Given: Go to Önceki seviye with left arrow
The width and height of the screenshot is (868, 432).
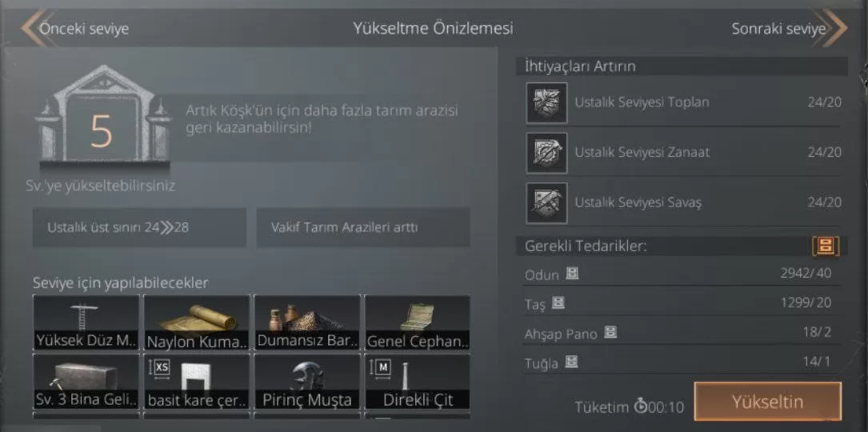Looking at the screenshot, I should pyautogui.click(x=74, y=28).
